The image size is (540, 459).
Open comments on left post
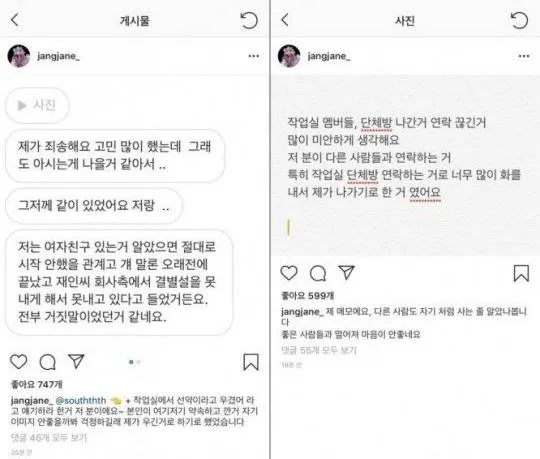pos(48,362)
